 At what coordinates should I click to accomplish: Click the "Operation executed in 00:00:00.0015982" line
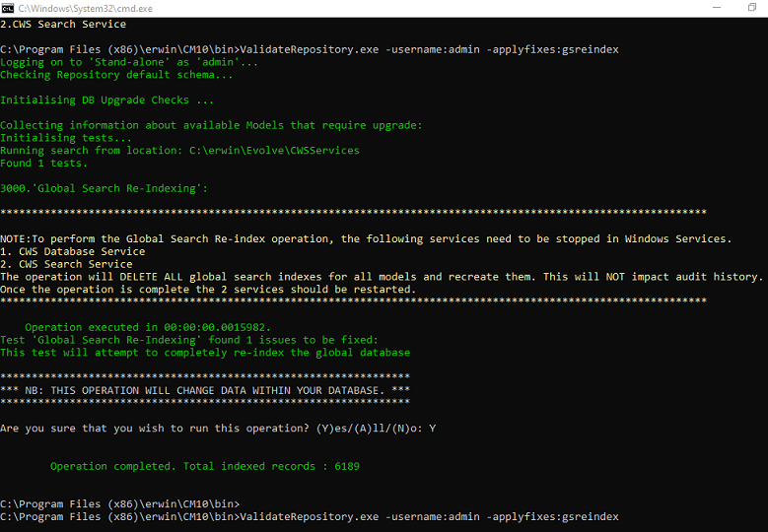click(147, 327)
